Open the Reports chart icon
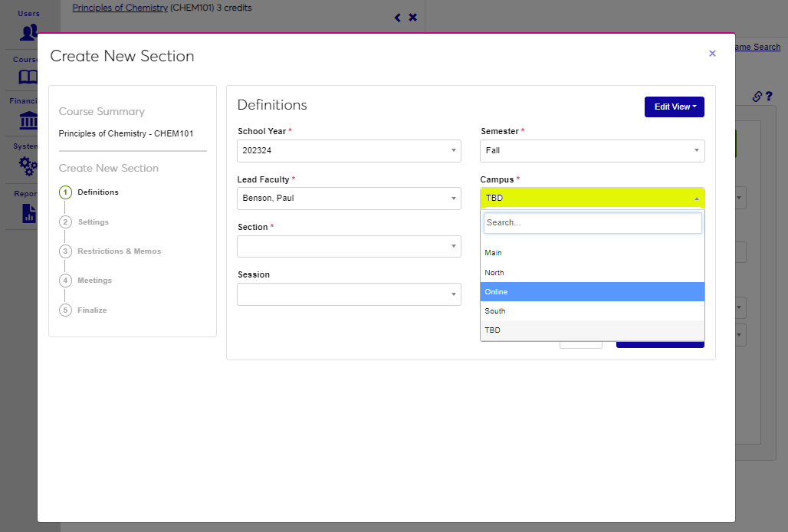The height and width of the screenshot is (532, 788). (x=28, y=212)
